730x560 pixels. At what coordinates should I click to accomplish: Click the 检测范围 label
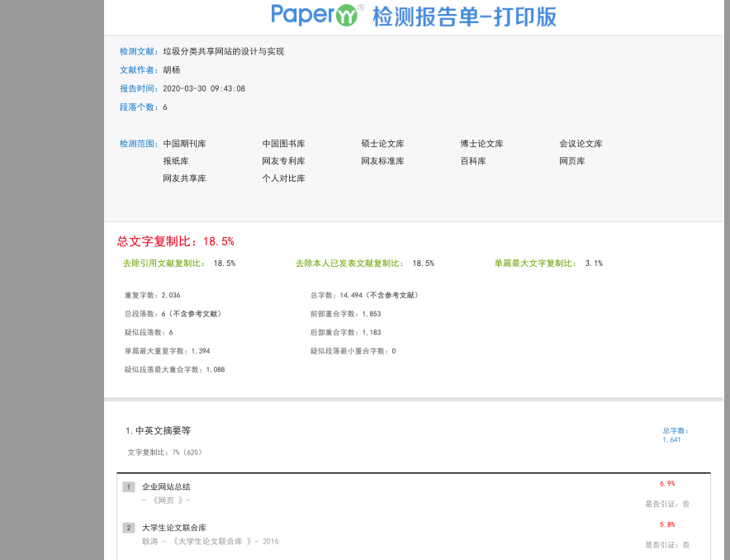click(139, 144)
